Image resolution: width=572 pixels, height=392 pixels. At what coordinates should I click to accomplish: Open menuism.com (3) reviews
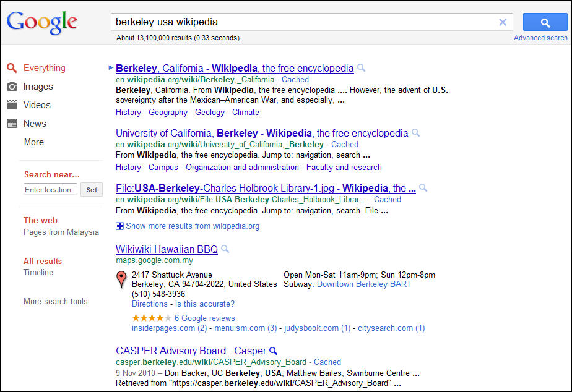pyautogui.click(x=246, y=328)
